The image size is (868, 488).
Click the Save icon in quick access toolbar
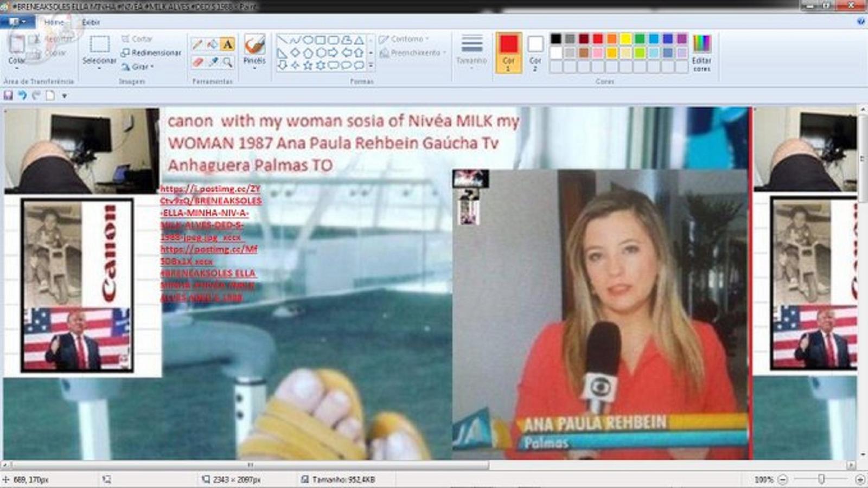(8, 95)
